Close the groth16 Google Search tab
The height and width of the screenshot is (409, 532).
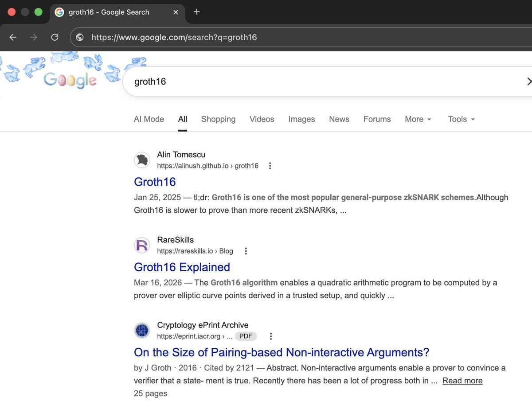(x=176, y=12)
